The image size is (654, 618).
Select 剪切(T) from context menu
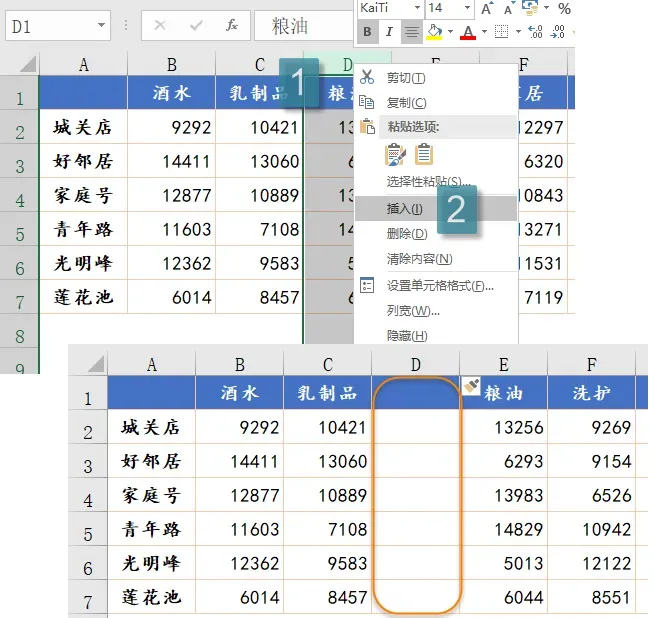tap(436, 78)
